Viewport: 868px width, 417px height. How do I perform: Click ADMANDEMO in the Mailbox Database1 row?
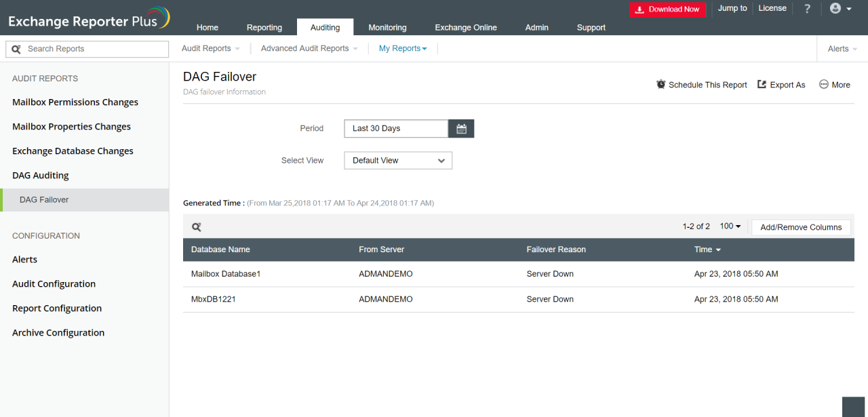(386, 274)
